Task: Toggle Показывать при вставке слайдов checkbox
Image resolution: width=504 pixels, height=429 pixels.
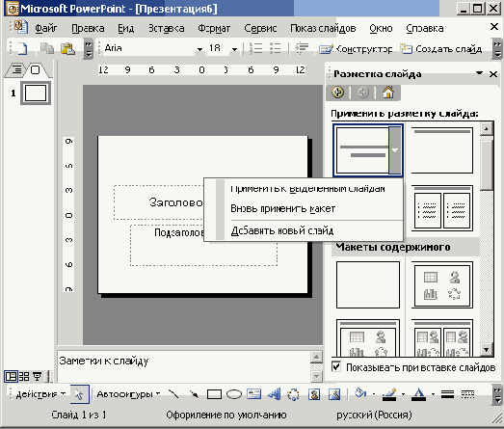Action: 336,366
